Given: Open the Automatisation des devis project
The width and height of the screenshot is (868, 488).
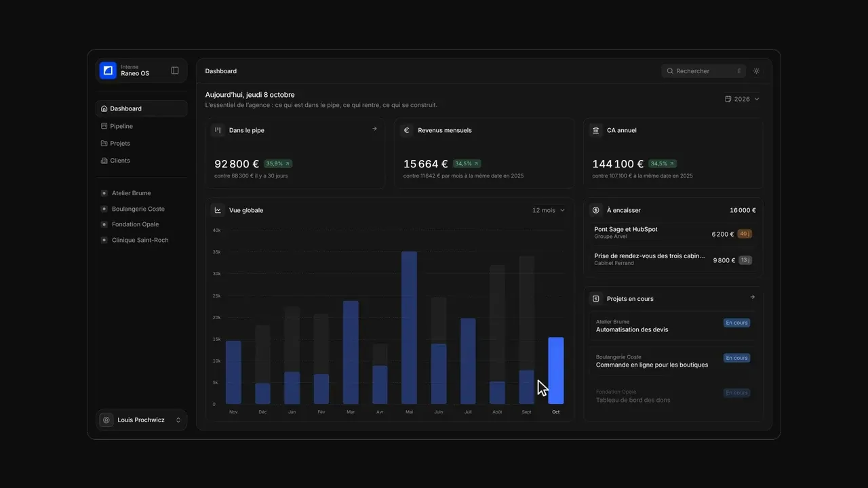Looking at the screenshot, I should coord(673,326).
